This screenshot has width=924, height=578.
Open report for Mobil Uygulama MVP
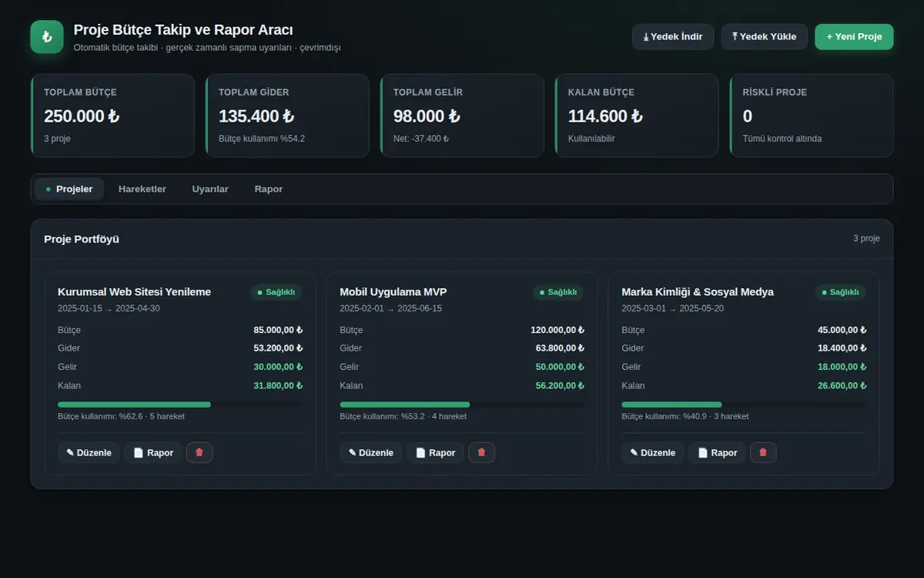[x=434, y=452]
